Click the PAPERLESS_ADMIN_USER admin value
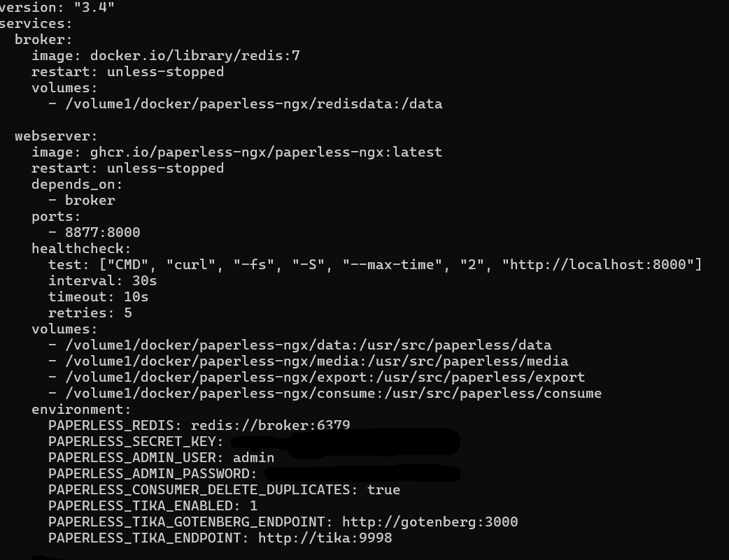 pyautogui.click(x=253, y=458)
